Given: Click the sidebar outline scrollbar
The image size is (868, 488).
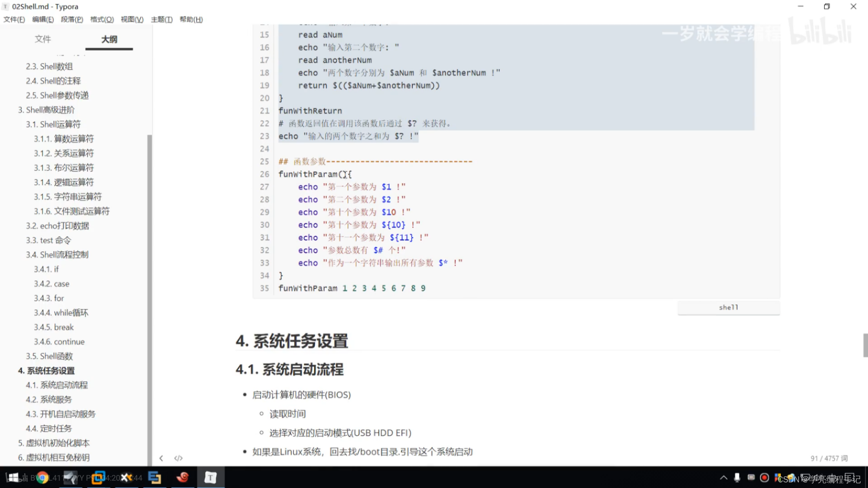Looking at the screenshot, I should (150, 299).
